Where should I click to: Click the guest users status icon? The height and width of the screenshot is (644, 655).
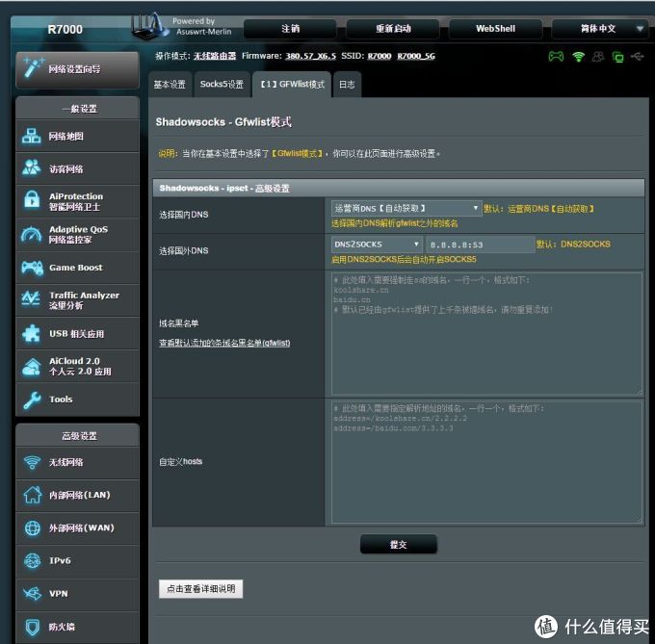[598, 57]
